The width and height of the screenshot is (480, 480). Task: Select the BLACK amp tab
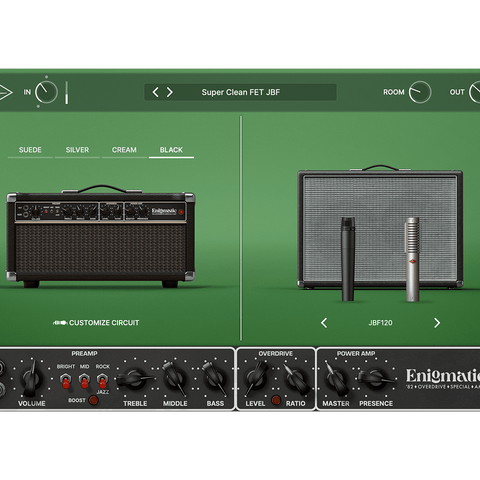[171, 150]
